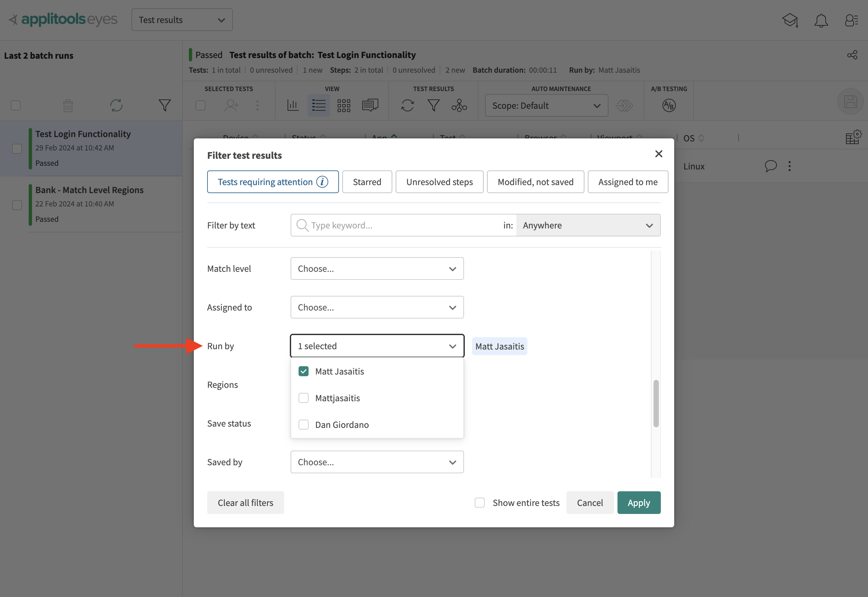Open the graduation cap learning icon
The image size is (868, 597).
790,20
